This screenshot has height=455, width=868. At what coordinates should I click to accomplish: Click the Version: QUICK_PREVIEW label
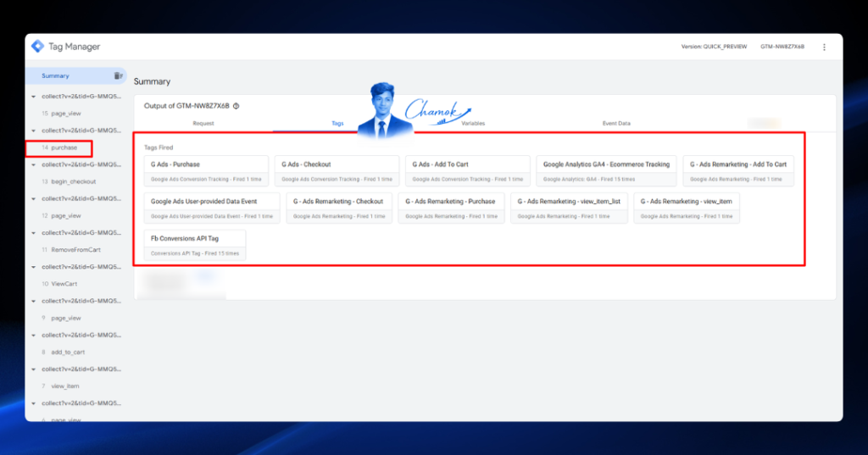coord(714,47)
